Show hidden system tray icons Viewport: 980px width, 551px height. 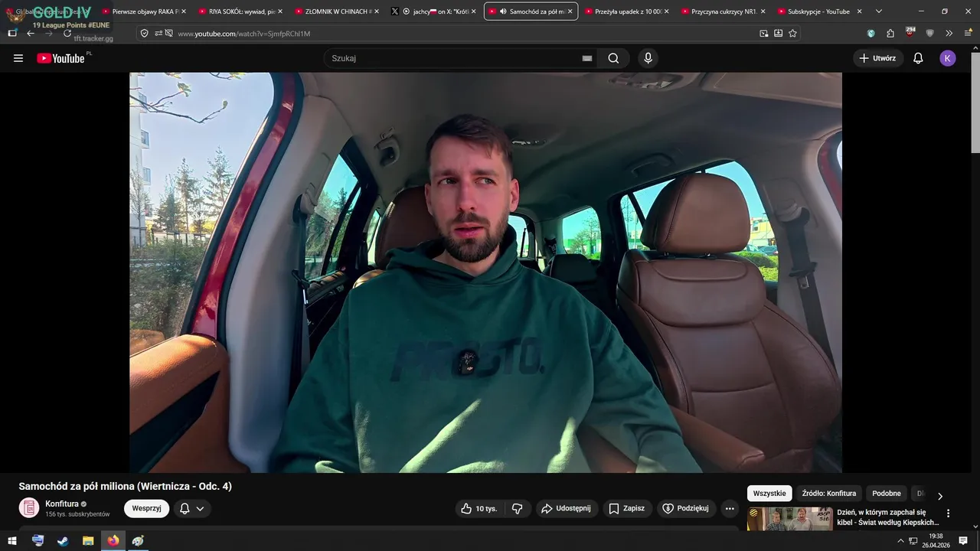[x=900, y=540]
